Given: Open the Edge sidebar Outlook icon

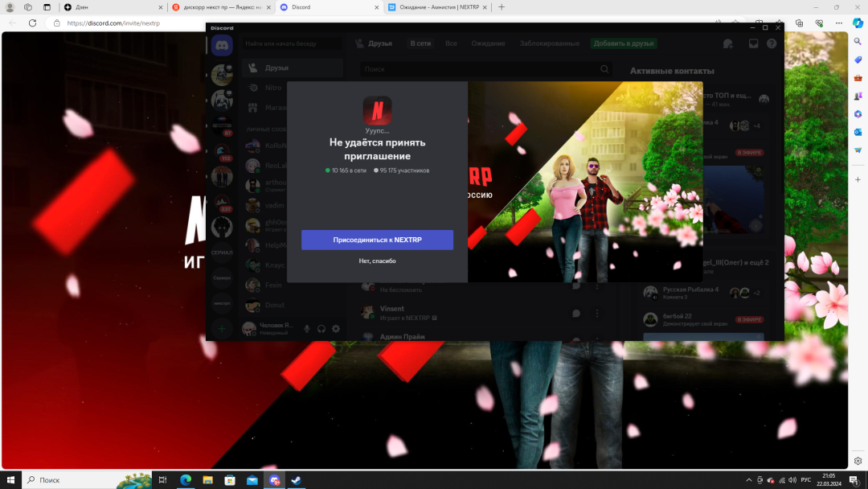Looking at the screenshot, I should [x=858, y=133].
